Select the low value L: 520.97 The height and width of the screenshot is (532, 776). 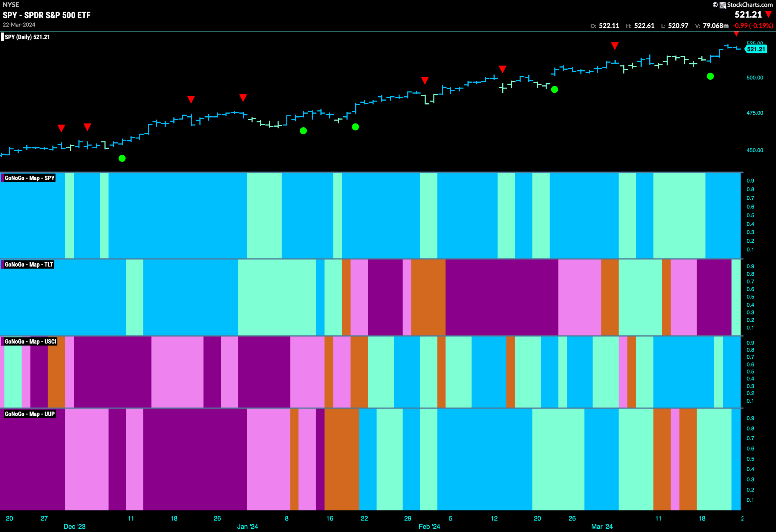pos(675,26)
